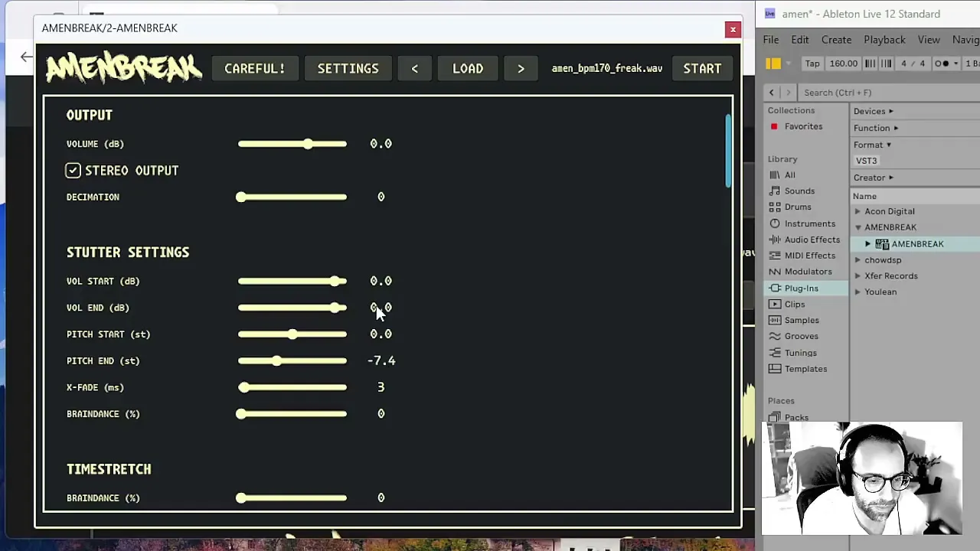The height and width of the screenshot is (551, 980).
Task: Adjust the Pitch End (st) slider
Action: (x=292, y=361)
